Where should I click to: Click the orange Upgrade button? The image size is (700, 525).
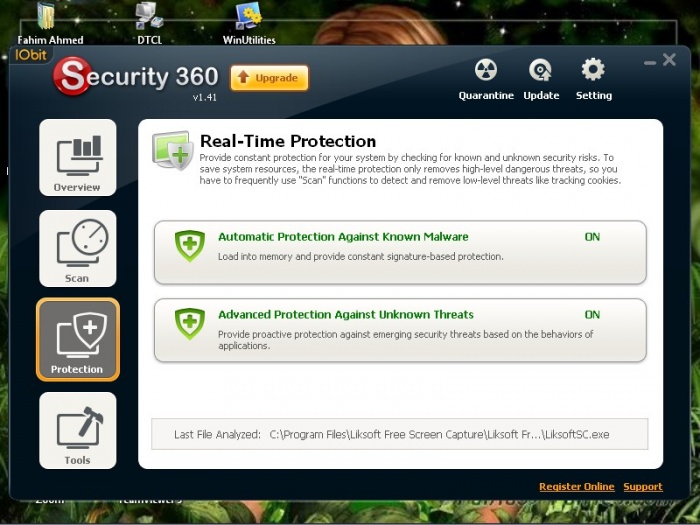[x=269, y=78]
